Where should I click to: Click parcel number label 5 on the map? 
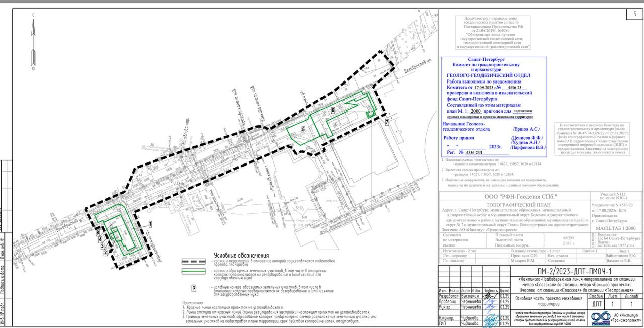tap(303, 129)
